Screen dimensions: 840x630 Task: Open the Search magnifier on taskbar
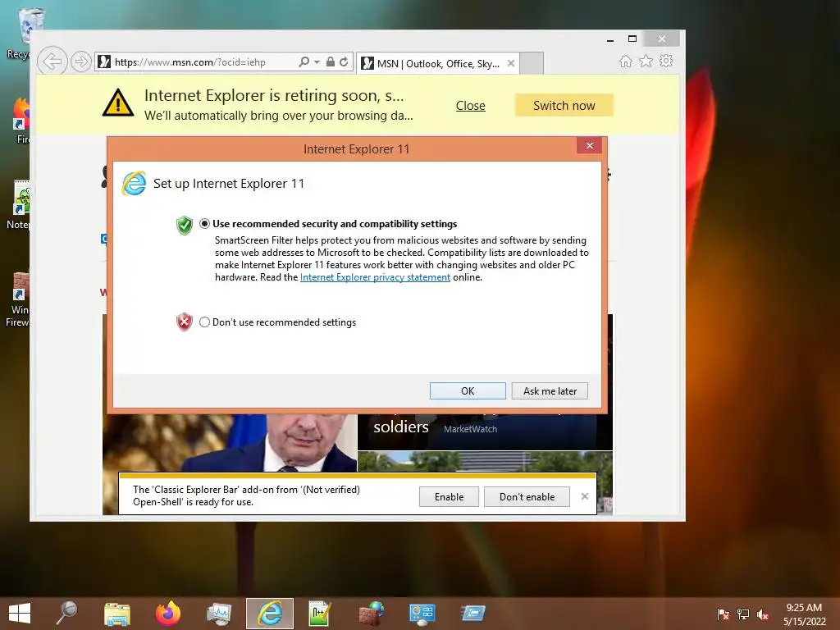[x=67, y=614]
